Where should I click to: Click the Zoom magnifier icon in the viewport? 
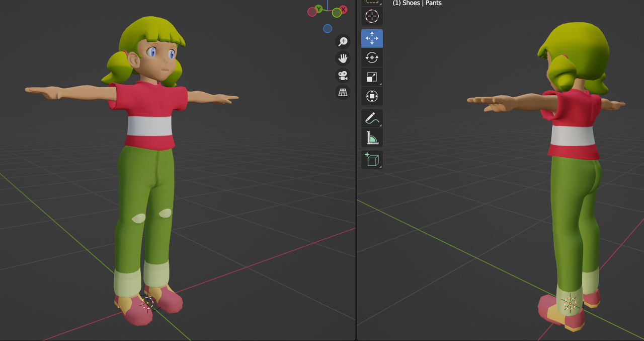pyautogui.click(x=343, y=41)
